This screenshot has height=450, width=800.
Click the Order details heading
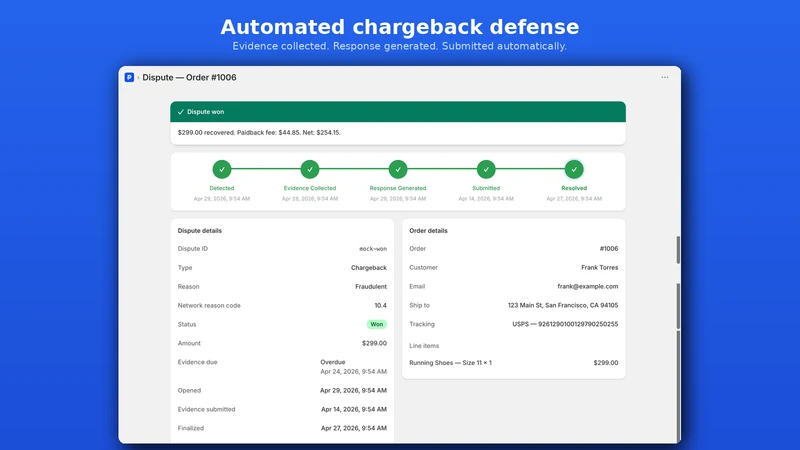pyautogui.click(x=428, y=231)
